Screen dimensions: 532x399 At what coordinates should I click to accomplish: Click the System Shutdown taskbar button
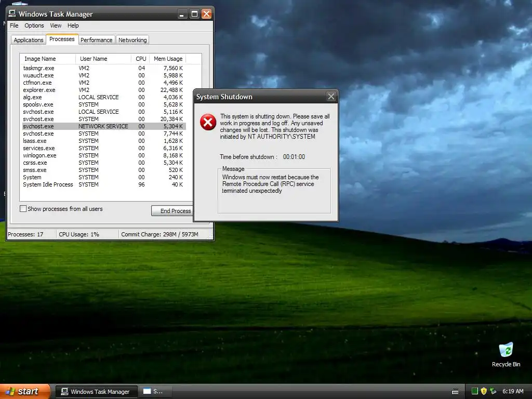(155, 392)
